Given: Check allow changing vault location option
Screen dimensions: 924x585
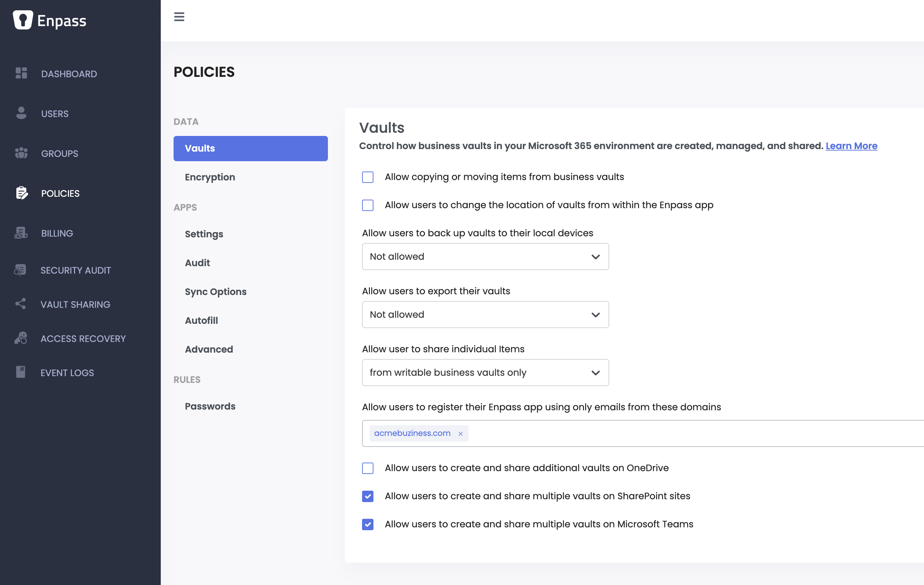Looking at the screenshot, I should (368, 205).
